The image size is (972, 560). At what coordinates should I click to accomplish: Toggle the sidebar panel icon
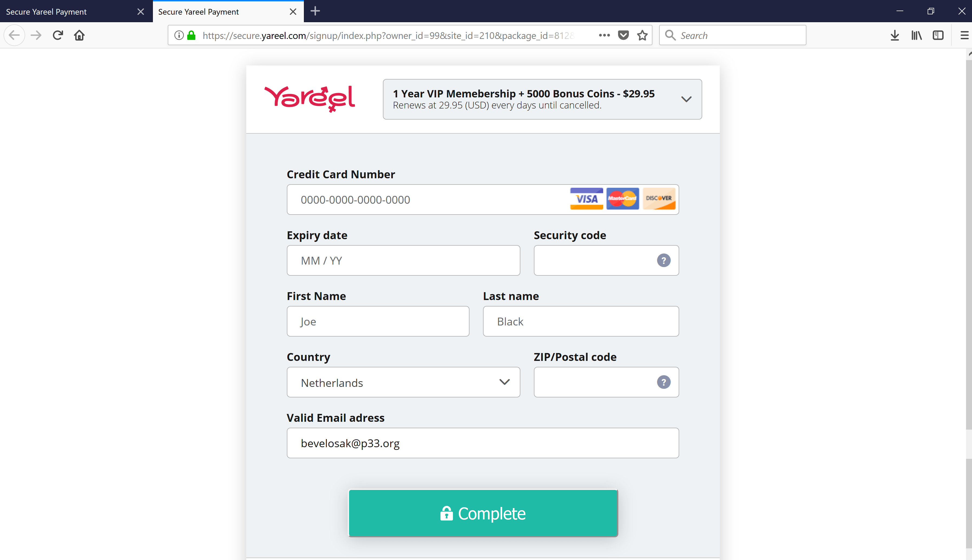coord(938,35)
